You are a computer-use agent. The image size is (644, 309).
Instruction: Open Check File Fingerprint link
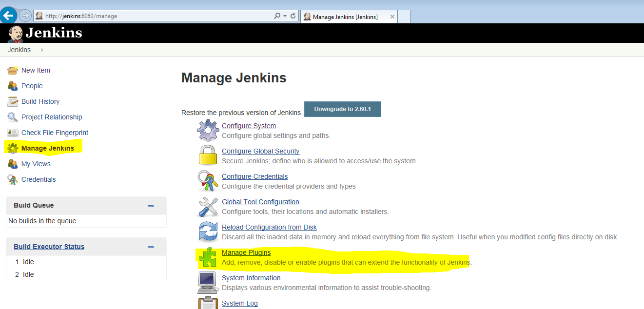55,133
